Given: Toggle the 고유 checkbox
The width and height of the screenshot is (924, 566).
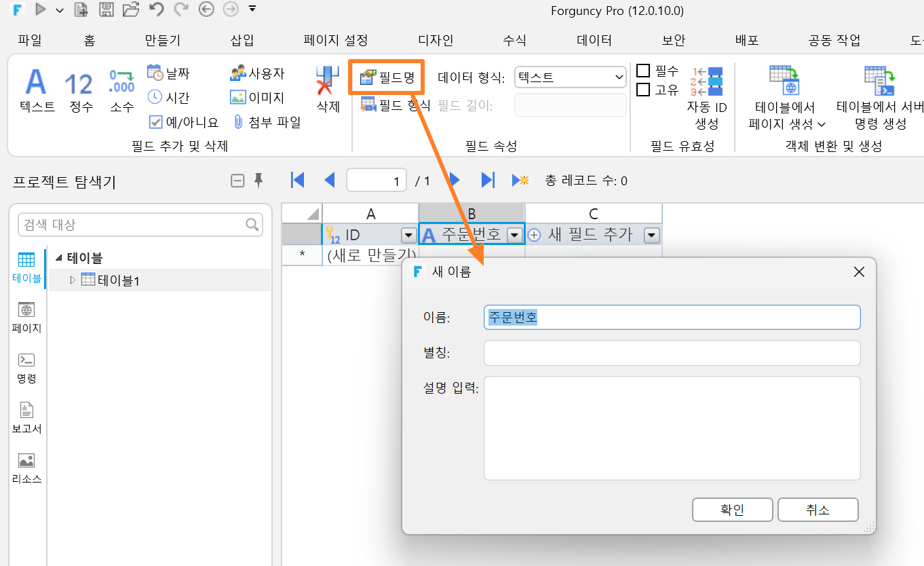Looking at the screenshot, I should [643, 90].
